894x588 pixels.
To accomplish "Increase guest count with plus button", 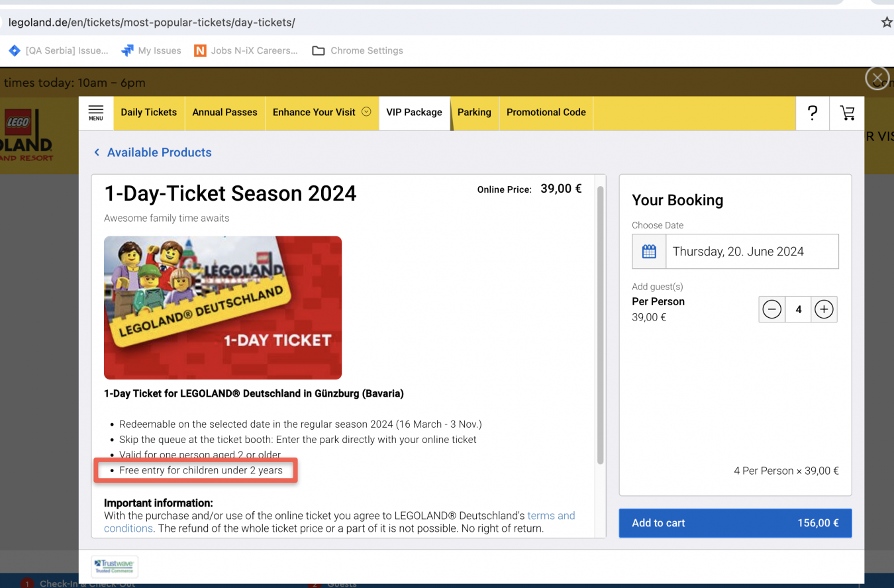I will 824,309.
